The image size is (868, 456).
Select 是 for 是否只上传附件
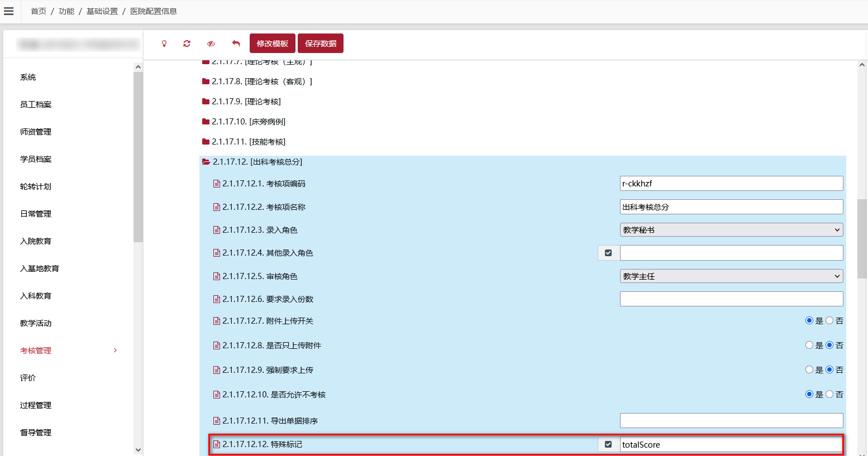click(x=809, y=345)
